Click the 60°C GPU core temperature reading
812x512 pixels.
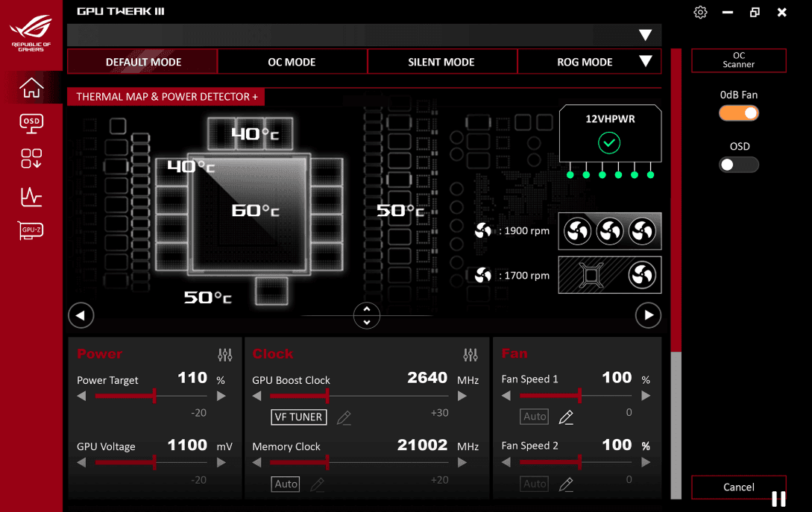click(255, 211)
